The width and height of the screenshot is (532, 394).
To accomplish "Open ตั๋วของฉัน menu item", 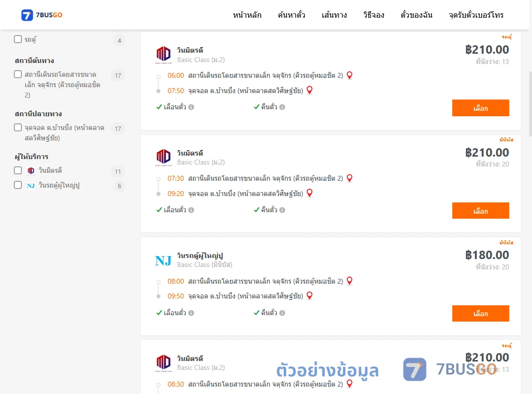I will (x=416, y=15).
